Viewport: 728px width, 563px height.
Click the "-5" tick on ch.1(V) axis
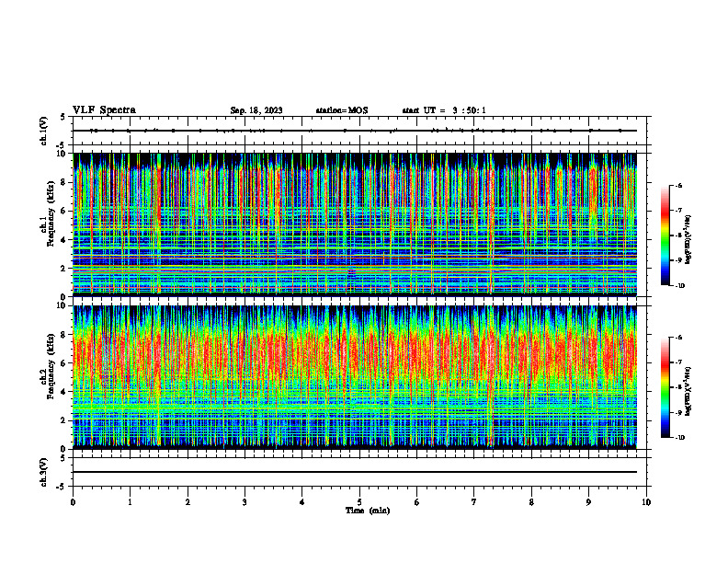(62, 145)
